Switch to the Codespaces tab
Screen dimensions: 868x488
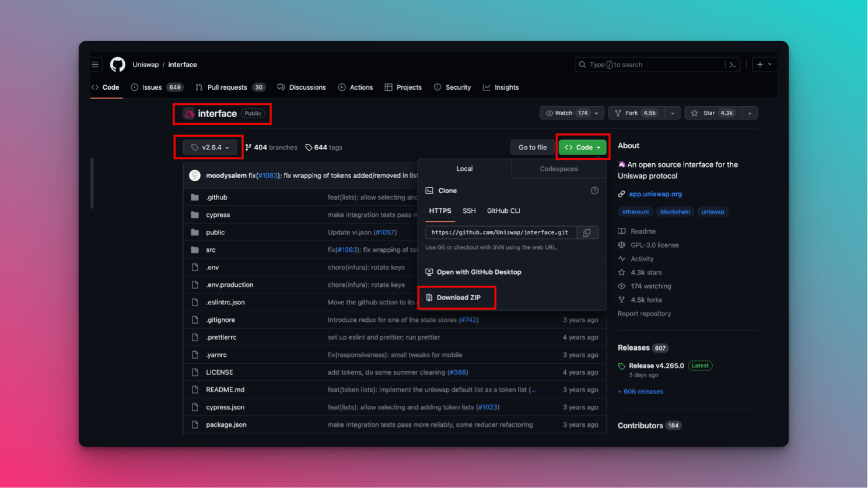[x=559, y=169]
